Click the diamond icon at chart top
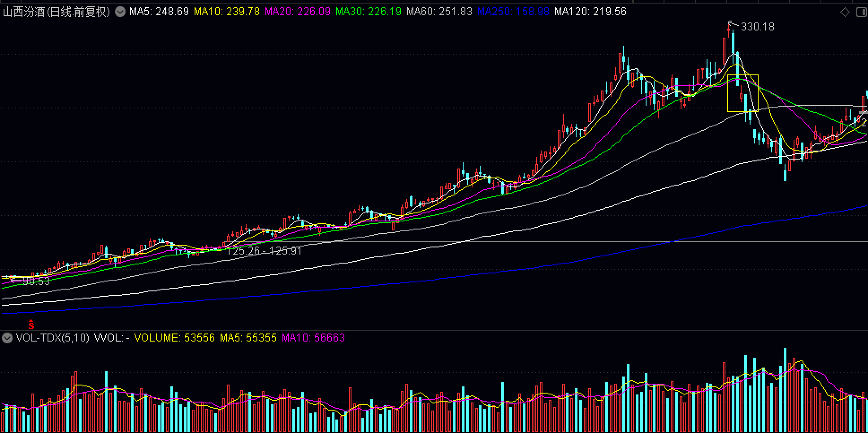This screenshot has height=433, width=868. tap(845, 13)
